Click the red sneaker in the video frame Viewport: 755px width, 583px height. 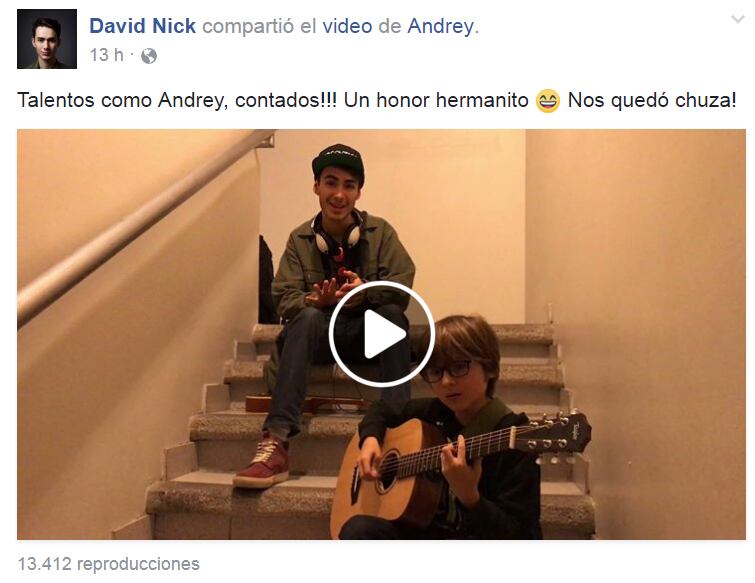click(x=262, y=463)
